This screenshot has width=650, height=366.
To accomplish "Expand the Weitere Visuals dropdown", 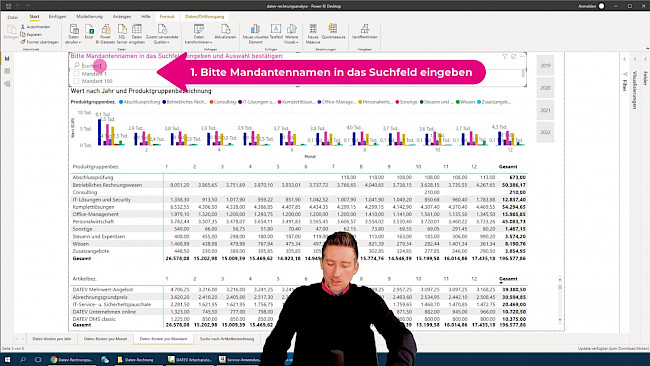I will coord(291,34).
